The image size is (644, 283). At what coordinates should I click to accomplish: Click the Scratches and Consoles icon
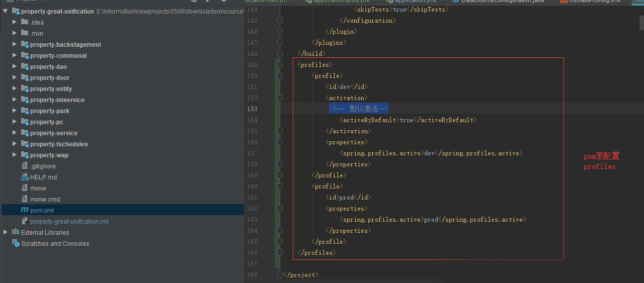click(x=16, y=243)
